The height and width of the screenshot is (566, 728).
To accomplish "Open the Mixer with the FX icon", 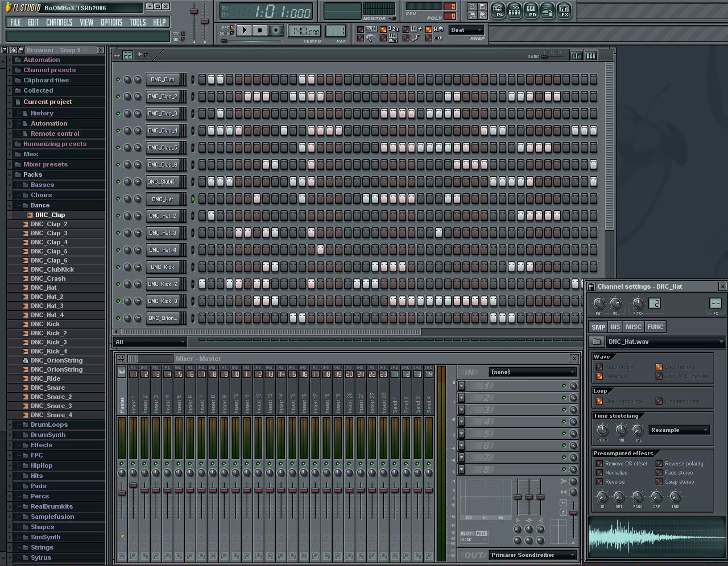I will [564, 10].
